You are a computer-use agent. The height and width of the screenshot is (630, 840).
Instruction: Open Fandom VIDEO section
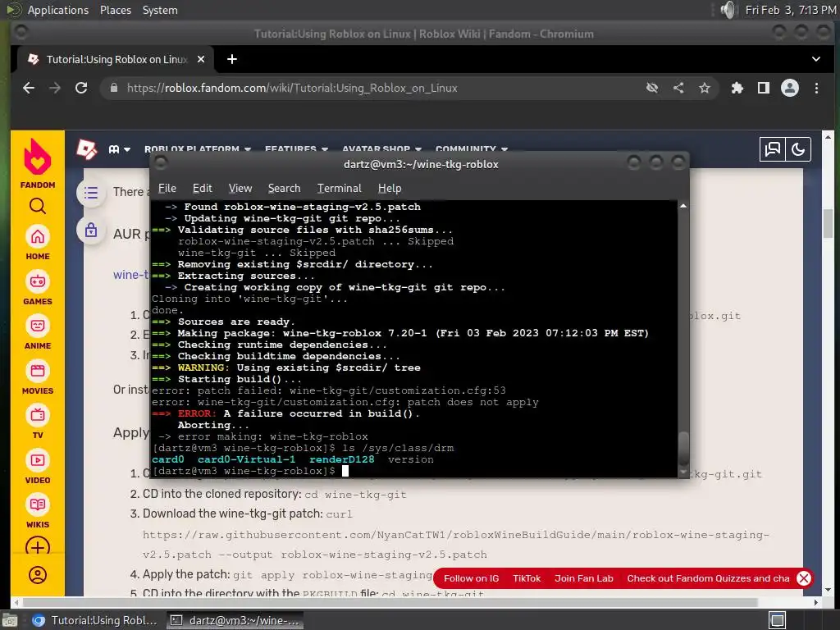pos(38,466)
